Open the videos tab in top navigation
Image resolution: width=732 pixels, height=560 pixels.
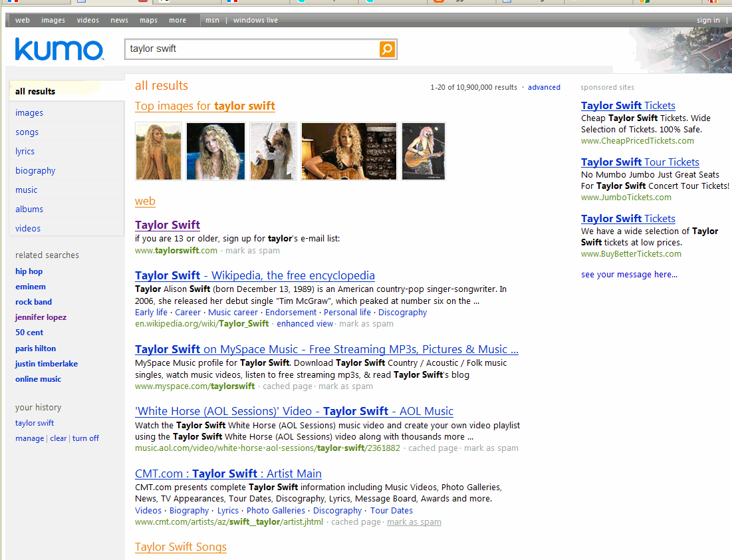(x=88, y=20)
